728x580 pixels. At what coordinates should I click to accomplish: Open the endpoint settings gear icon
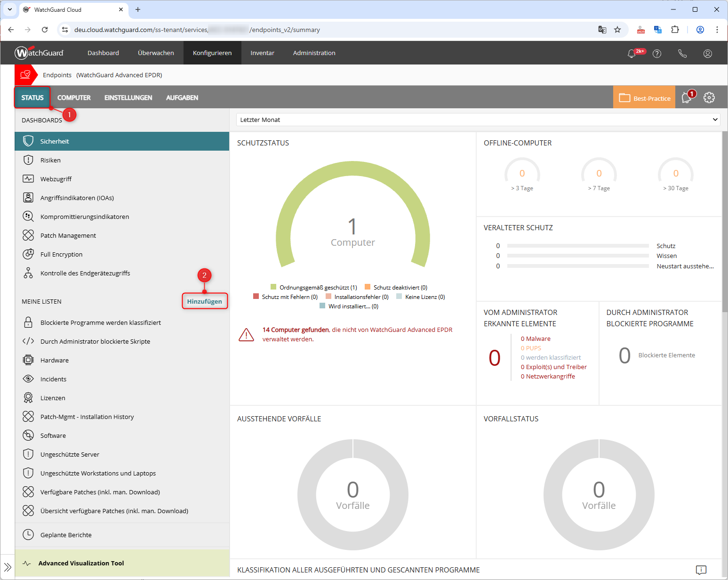[709, 97]
